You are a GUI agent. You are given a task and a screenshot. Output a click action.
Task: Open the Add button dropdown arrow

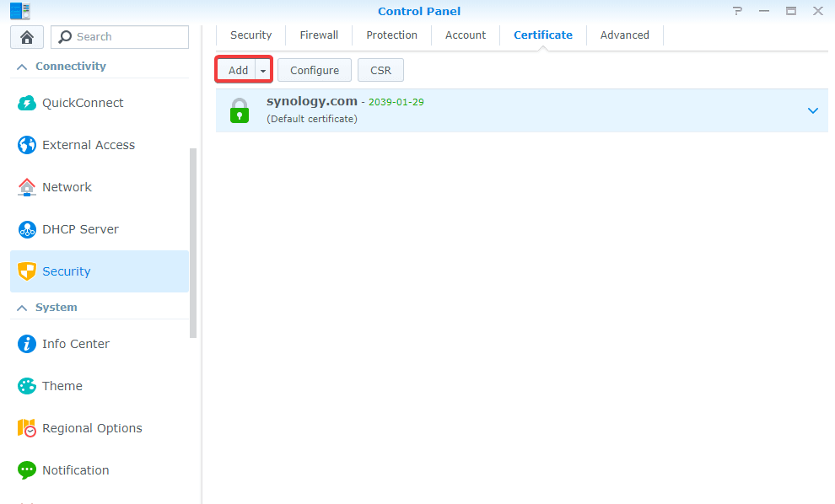coord(263,71)
